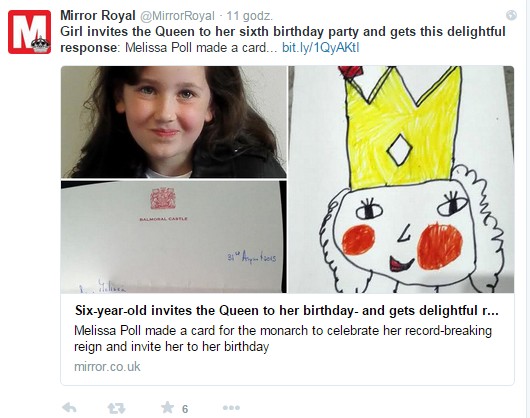530x418 pixels.
Task: Click the @MirrorRoyal handle
Action: [177, 16]
